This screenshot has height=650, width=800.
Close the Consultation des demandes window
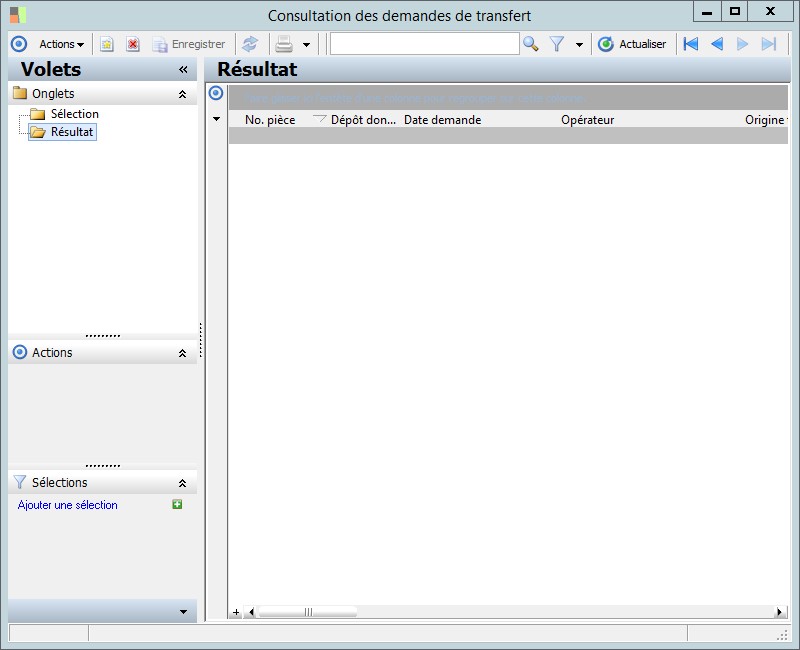click(x=770, y=12)
